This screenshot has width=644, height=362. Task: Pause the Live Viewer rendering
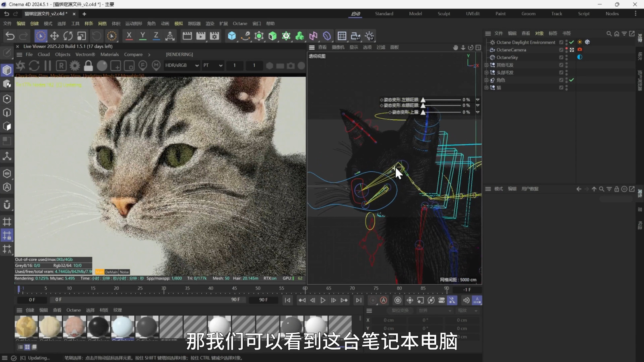[x=47, y=65]
